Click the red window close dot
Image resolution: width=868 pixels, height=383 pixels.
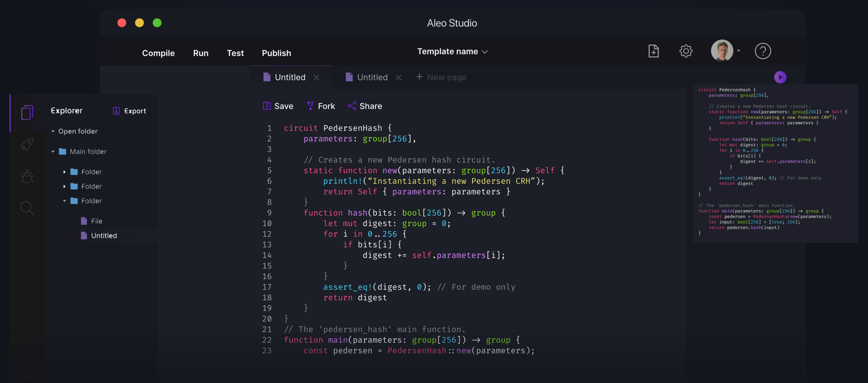coord(122,23)
